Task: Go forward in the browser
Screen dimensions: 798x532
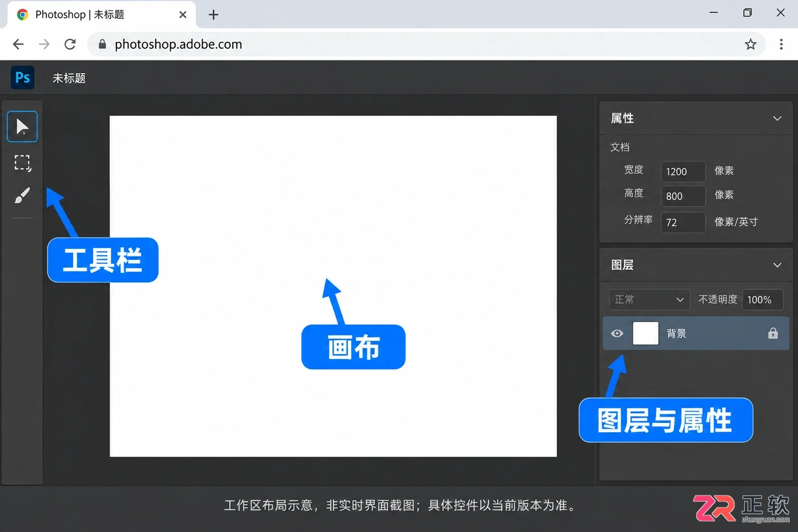Action: pyautogui.click(x=44, y=44)
